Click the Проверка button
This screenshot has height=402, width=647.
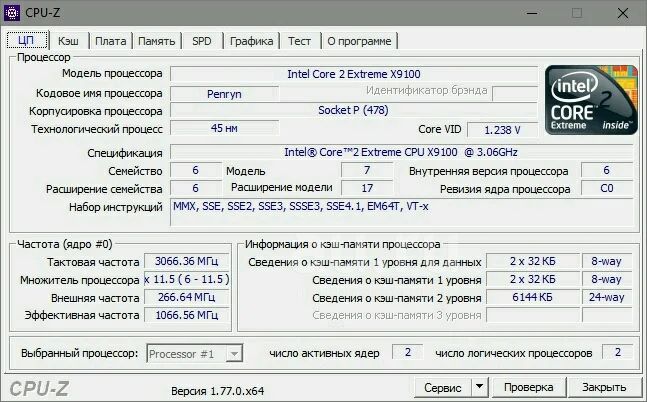[529, 387]
